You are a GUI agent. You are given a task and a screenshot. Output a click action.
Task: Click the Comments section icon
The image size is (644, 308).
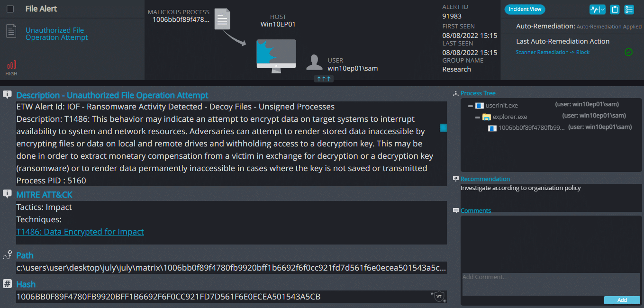pyautogui.click(x=456, y=211)
